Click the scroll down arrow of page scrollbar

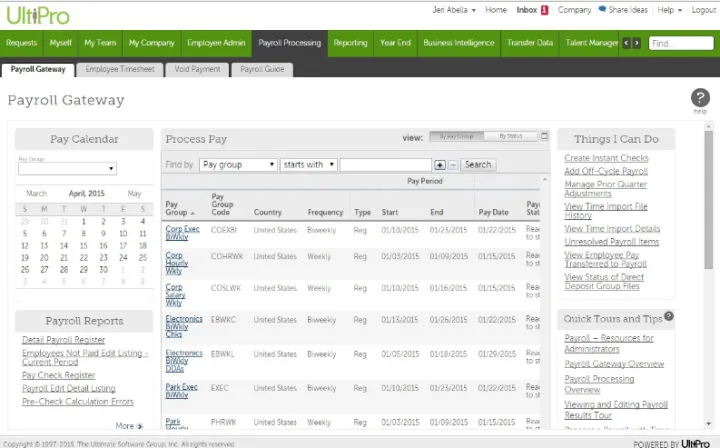pyautogui.click(x=709, y=424)
